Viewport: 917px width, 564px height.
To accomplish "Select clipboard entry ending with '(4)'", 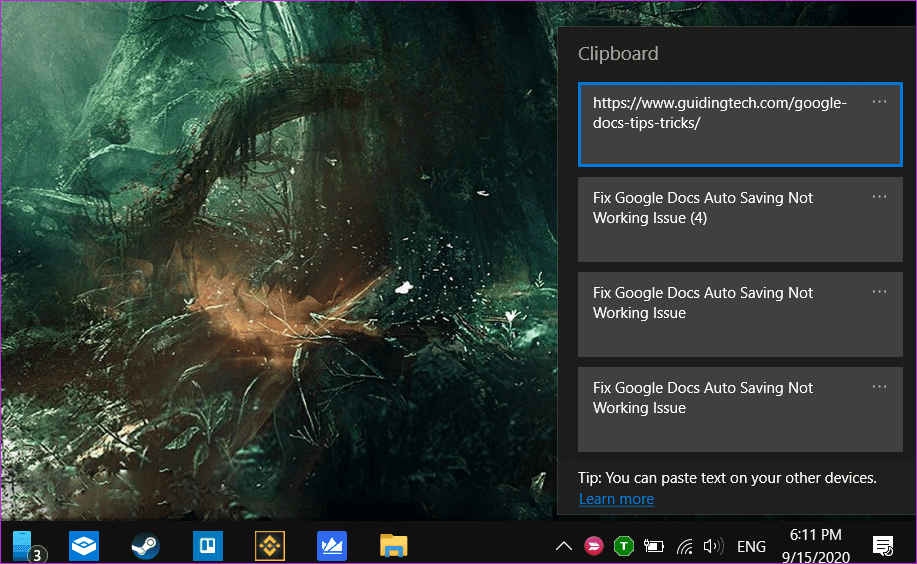I will coord(740,219).
